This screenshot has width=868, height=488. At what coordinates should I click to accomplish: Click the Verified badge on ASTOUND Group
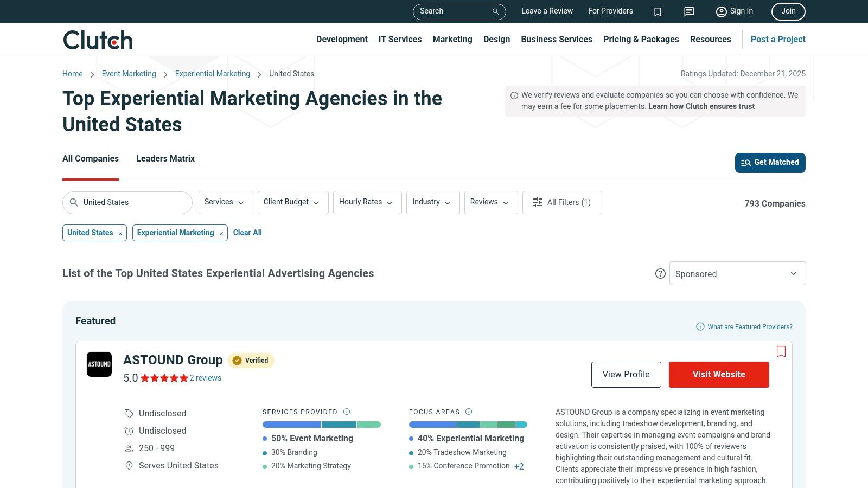tap(251, 360)
